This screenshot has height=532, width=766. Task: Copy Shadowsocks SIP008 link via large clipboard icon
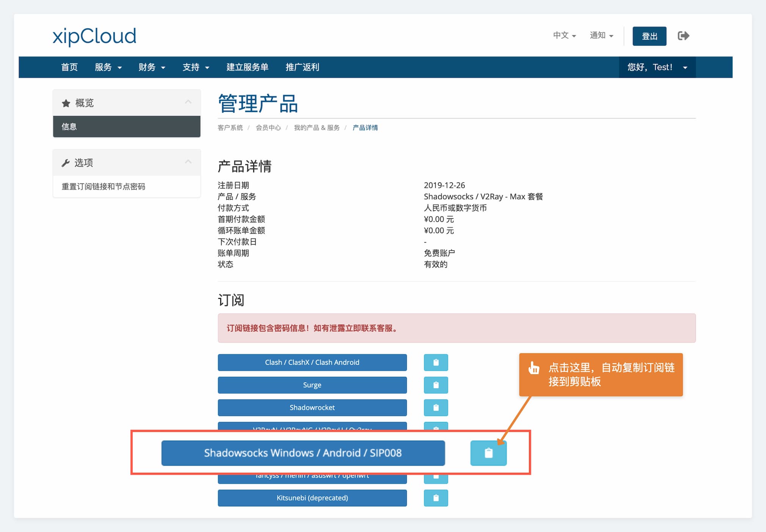click(x=488, y=453)
